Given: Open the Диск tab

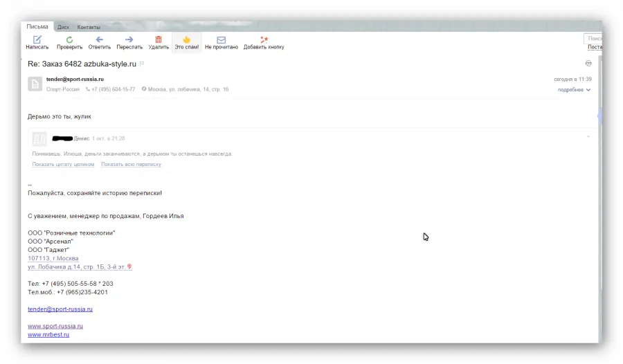Looking at the screenshot, I should click(x=63, y=27).
